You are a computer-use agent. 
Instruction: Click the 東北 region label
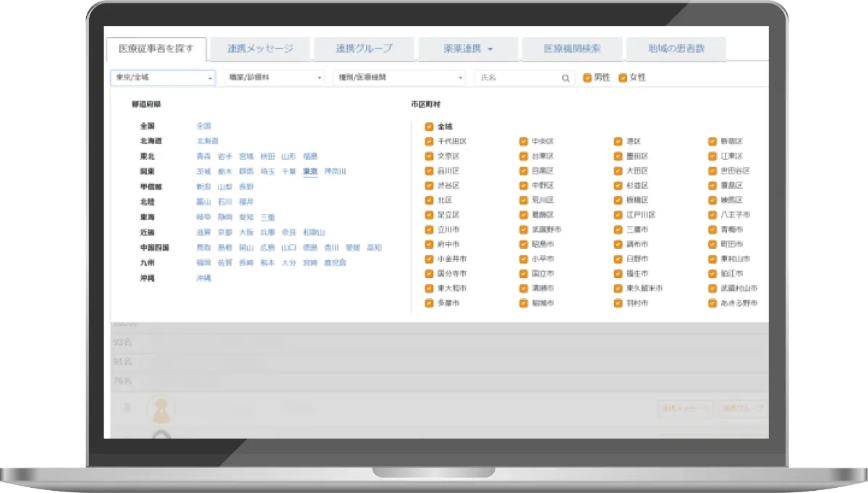pos(148,156)
